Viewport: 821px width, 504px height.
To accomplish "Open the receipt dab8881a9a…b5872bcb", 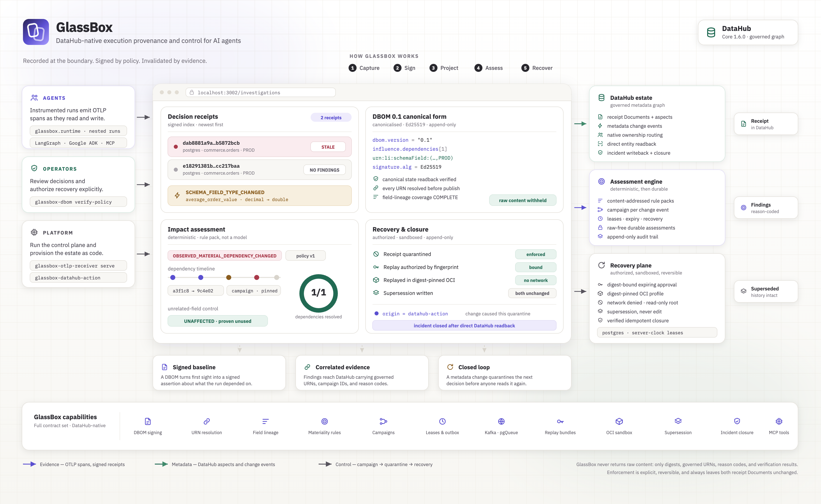I will [259, 147].
